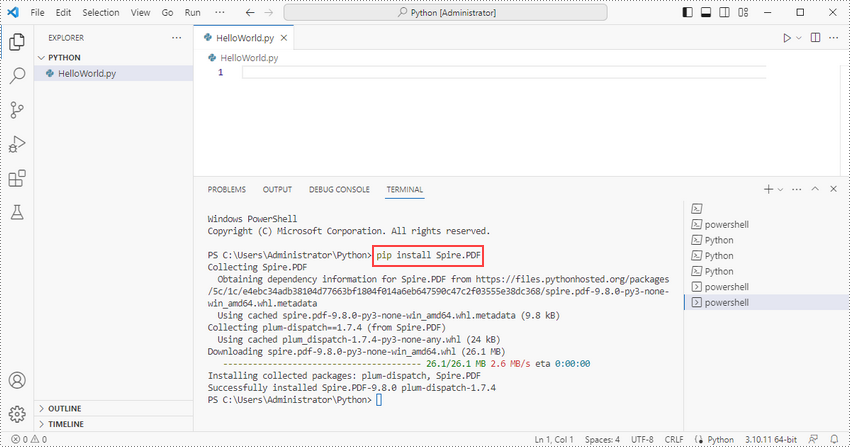The height and width of the screenshot is (447, 850).
Task: Click Ln 1, Col 1 in status bar
Action: 554,439
